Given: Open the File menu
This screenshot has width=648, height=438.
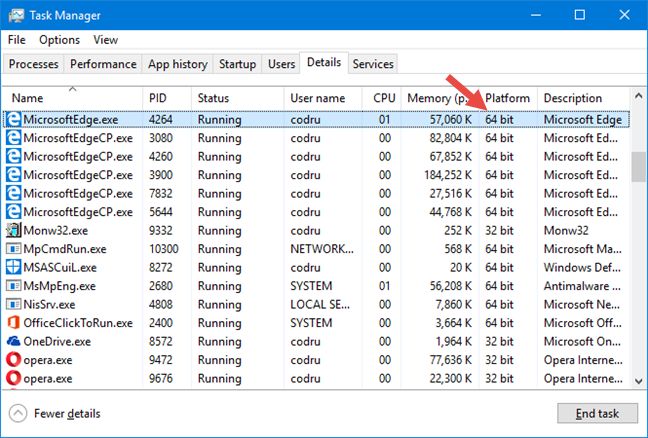Looking at the screenshot, I should (x=17, y=40).
